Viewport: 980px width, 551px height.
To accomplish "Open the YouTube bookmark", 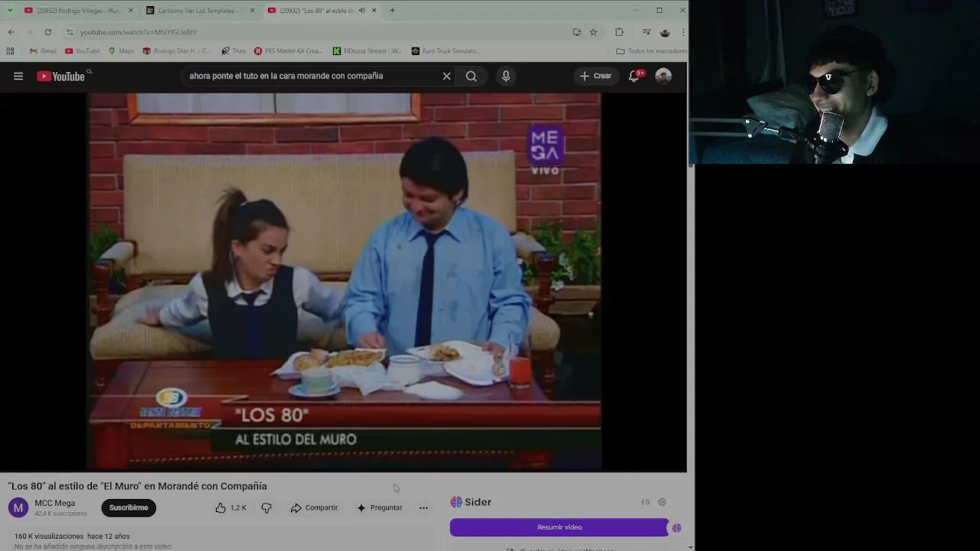I will point(82,51).
